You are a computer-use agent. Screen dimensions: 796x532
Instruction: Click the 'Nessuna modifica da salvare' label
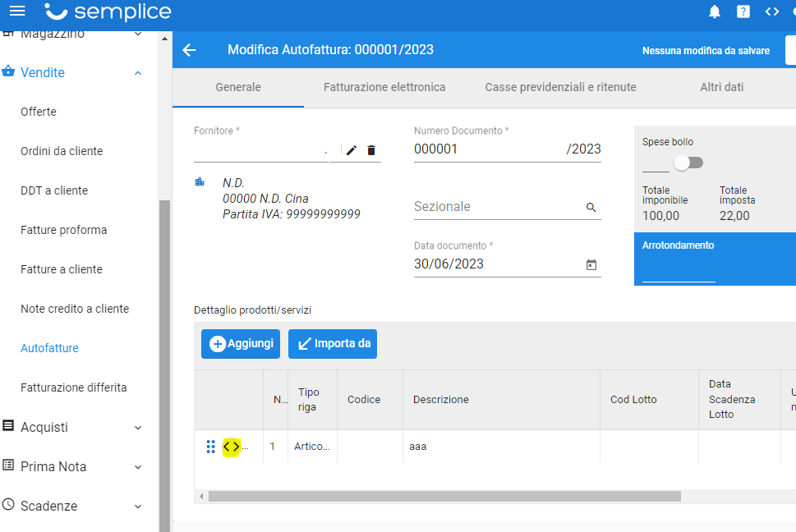(x=706, y=51)
